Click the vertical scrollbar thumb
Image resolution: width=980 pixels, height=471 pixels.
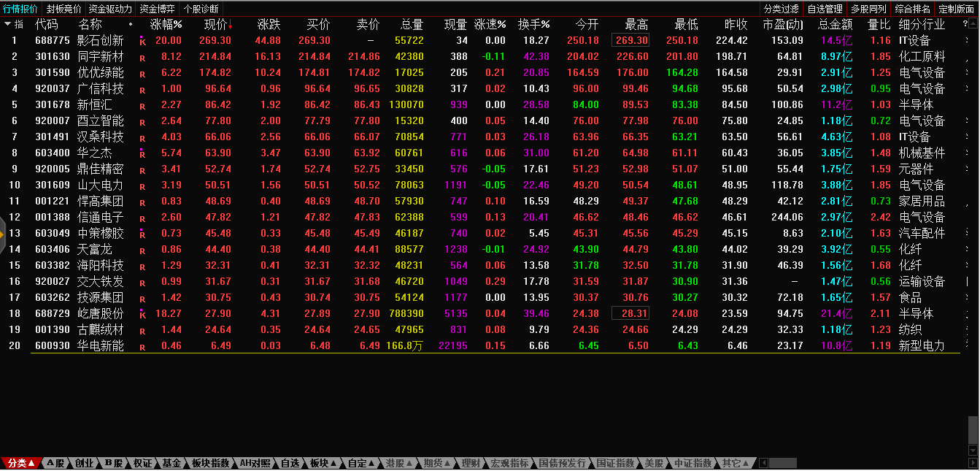973,431
